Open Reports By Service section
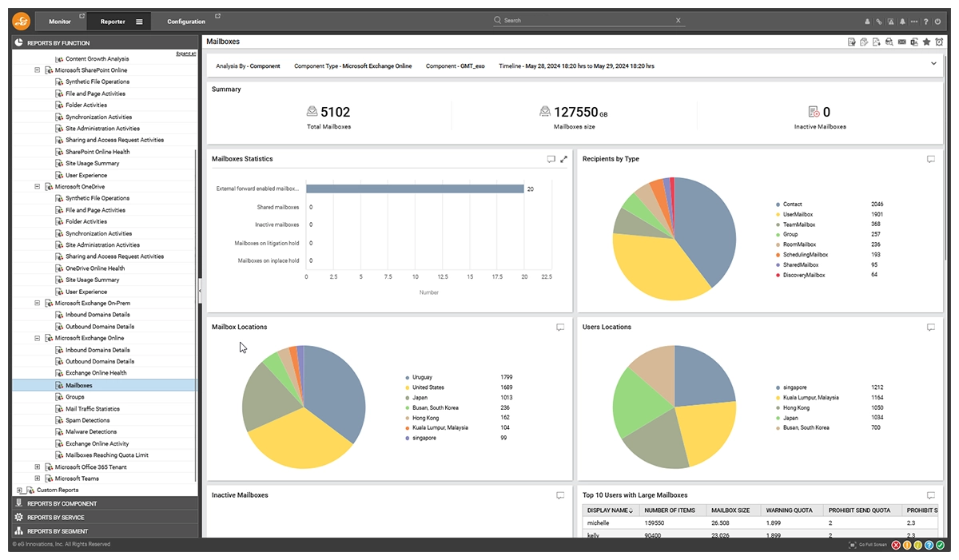The image size is (959, 560). pyautogui.click(x=105, y=518)
